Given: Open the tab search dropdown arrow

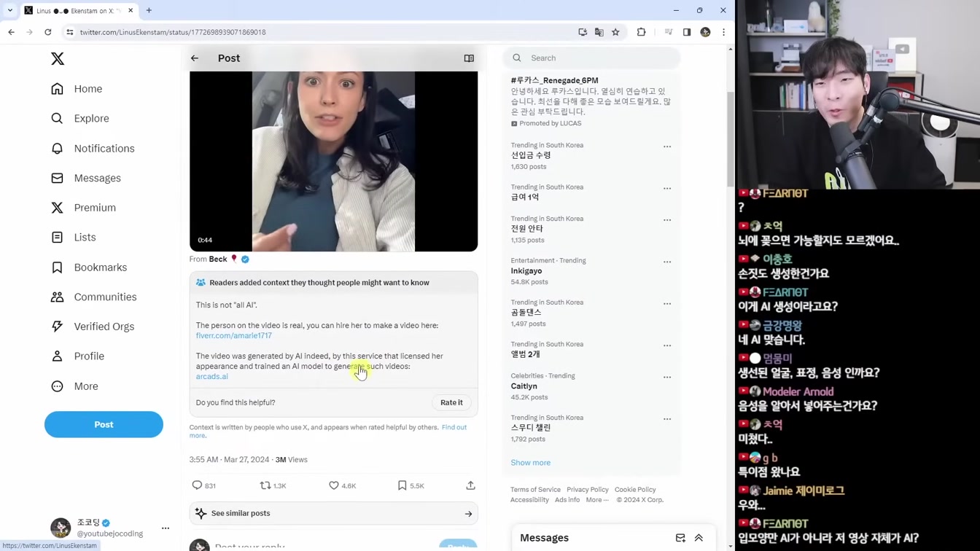Looking at the screenshot, I should [x=9, y=10].
